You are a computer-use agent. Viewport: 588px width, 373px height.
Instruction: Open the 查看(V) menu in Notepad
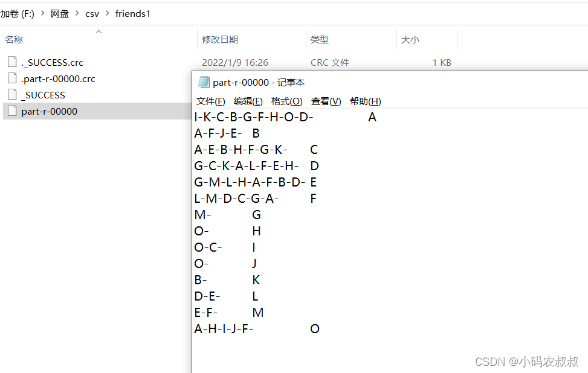325,101
